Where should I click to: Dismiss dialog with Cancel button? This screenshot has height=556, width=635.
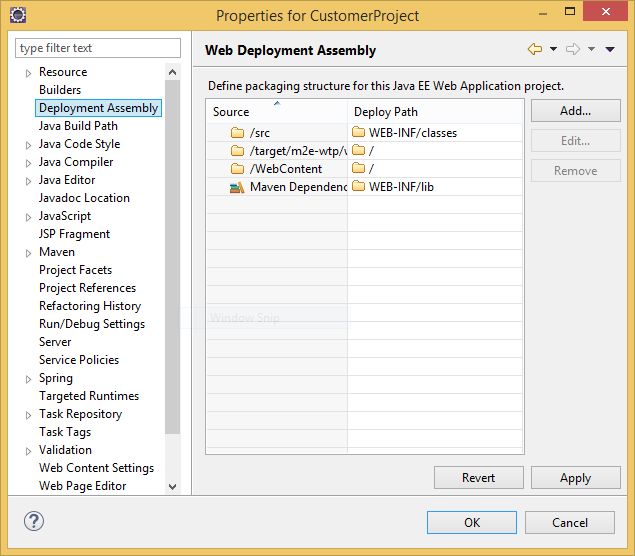click(x=570, y=523)
